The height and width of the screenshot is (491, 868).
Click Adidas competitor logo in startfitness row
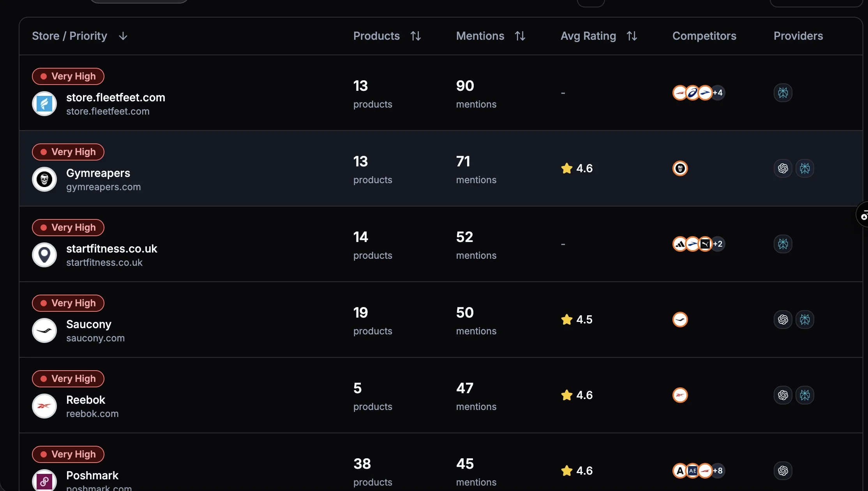pyautogui.click(x=680, y=244)
